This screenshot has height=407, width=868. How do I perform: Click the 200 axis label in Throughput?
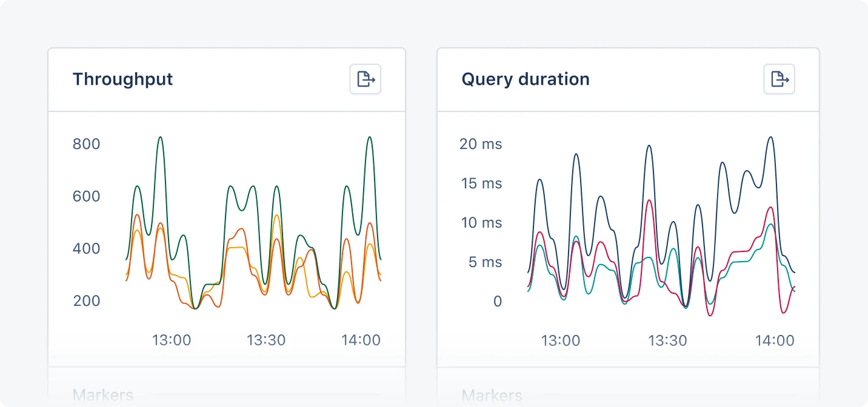(87, 300)
